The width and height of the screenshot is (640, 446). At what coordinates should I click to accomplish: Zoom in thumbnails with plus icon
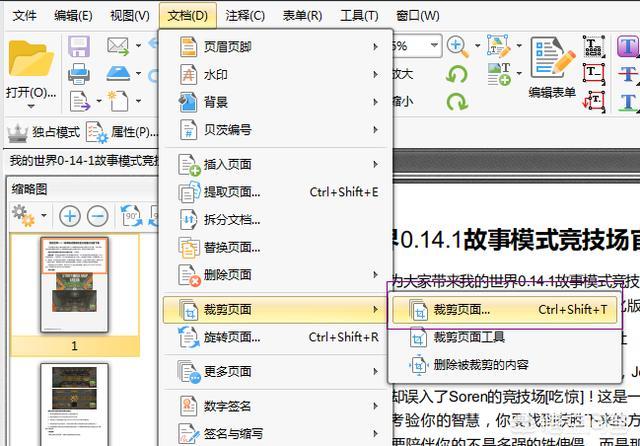[69, 216]
